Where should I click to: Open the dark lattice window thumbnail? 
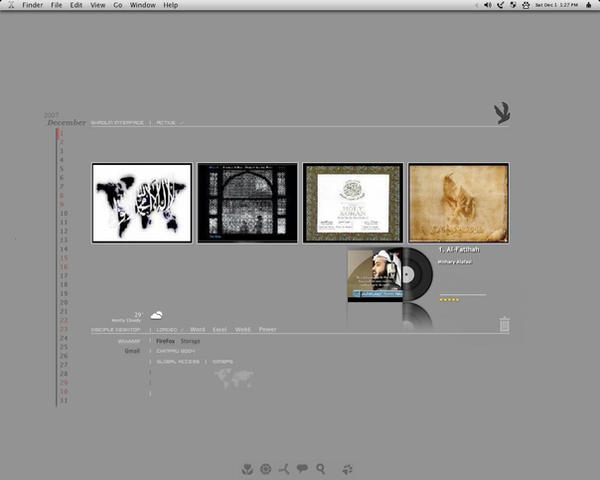[247, 203]
